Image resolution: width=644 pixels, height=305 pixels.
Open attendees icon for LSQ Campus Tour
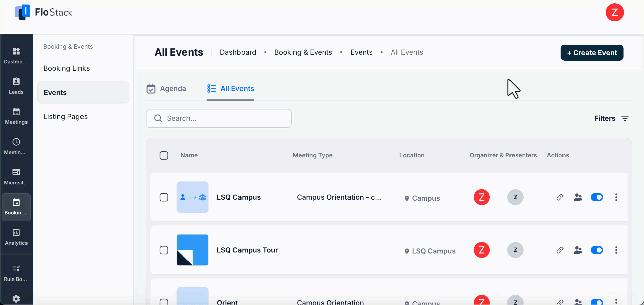[x=578, y=250]
